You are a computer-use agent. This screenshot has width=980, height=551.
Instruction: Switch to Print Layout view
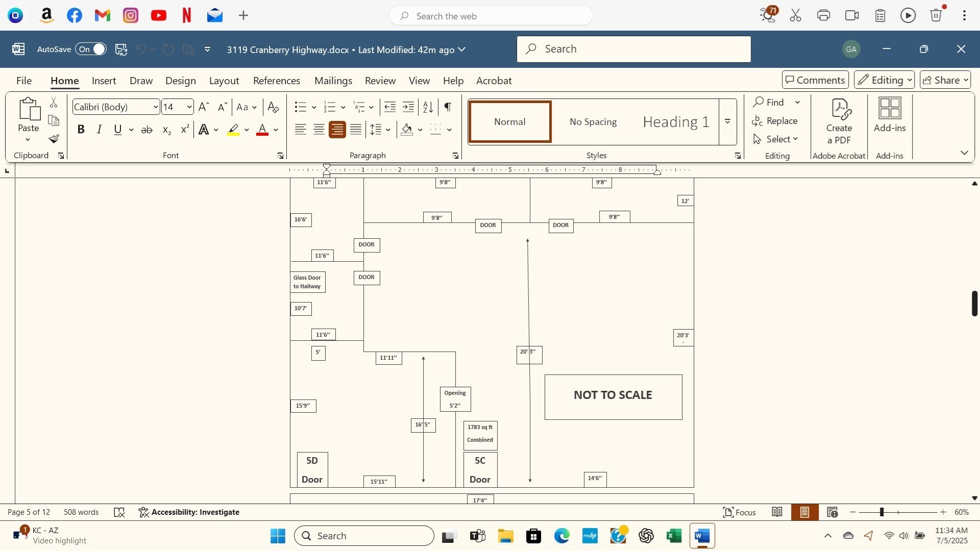[x=804, y=512]
